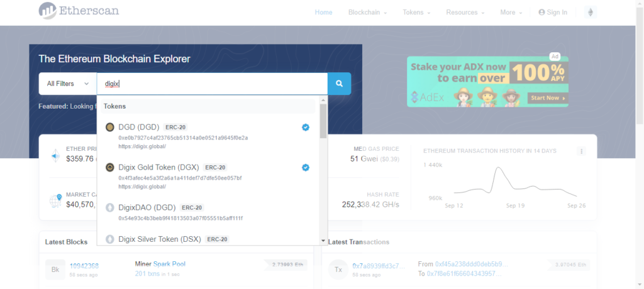Click the DigixDAO address 0x54e93c4b3beb...
This screenshot has height=289, width=644.
click(180, 218)
